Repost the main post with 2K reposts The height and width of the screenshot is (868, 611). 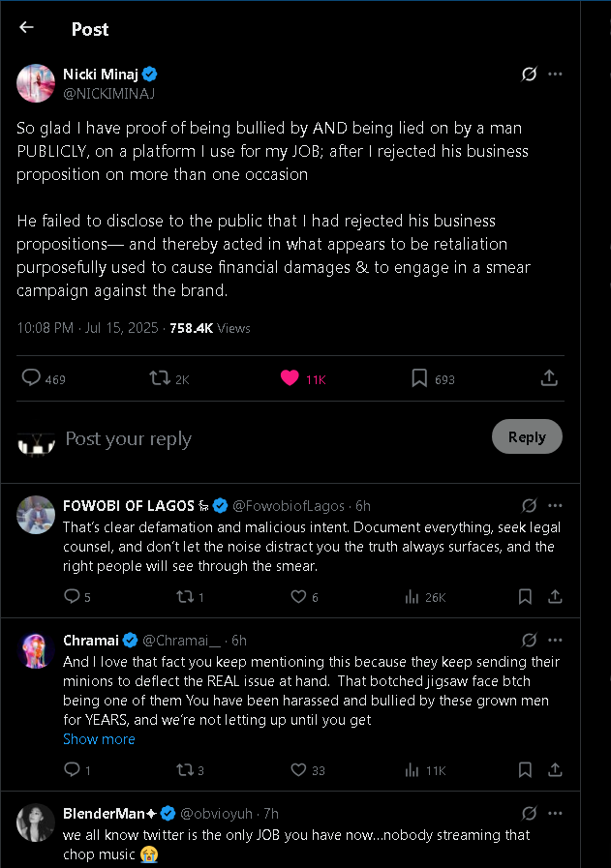pos(160,378)
